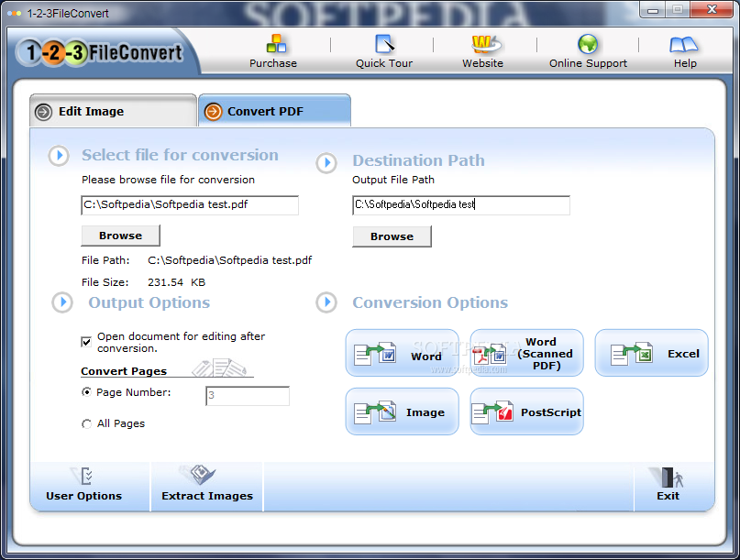Image resolution: width=740 pixels, height=560 pixels.
Task: Click the Convert Pages heading
Action: tap(124, 371)
